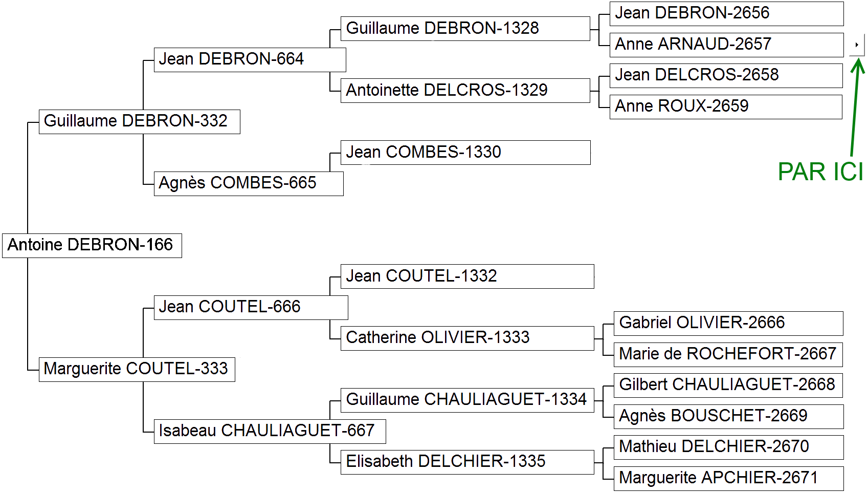Click Guillaume CHAULIAGUET-1334 box
Viewport: 868px width, 493px height.
[468, 400]
